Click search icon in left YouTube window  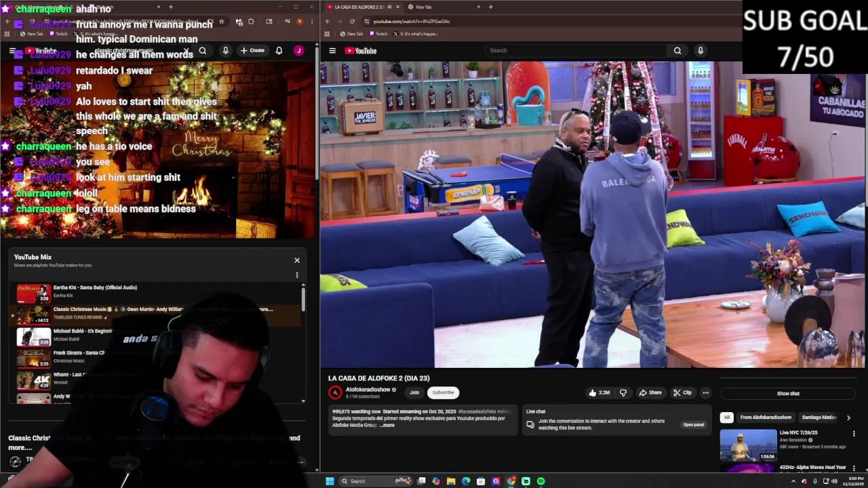[x=203, y=50]
